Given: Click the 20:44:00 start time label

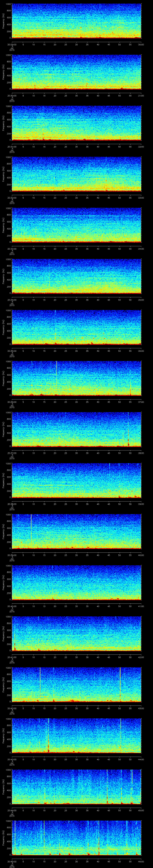Looking at the screenshot, I should (12, 810).
